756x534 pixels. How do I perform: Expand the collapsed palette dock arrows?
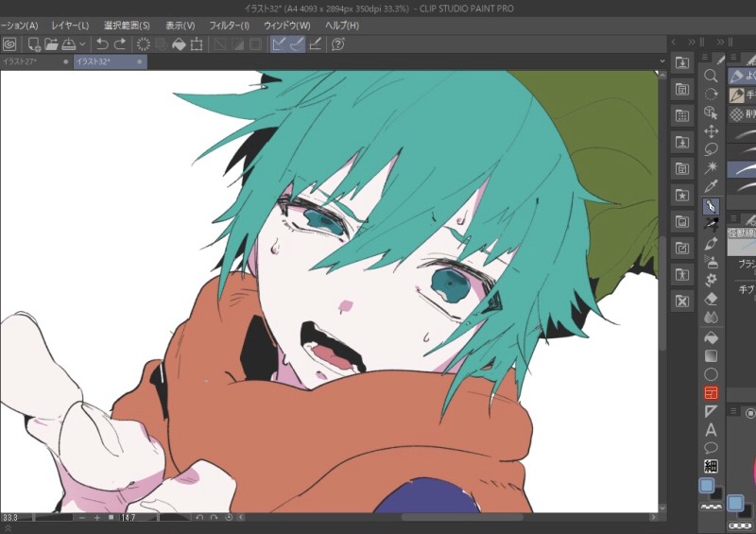point(692,42)
